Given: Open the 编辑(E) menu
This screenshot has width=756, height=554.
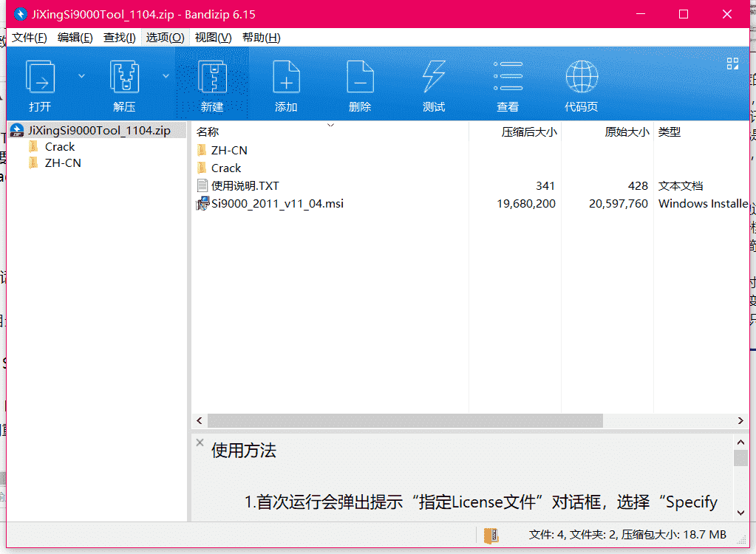Looking at the screenshot, I should click(x=75, y=38).
